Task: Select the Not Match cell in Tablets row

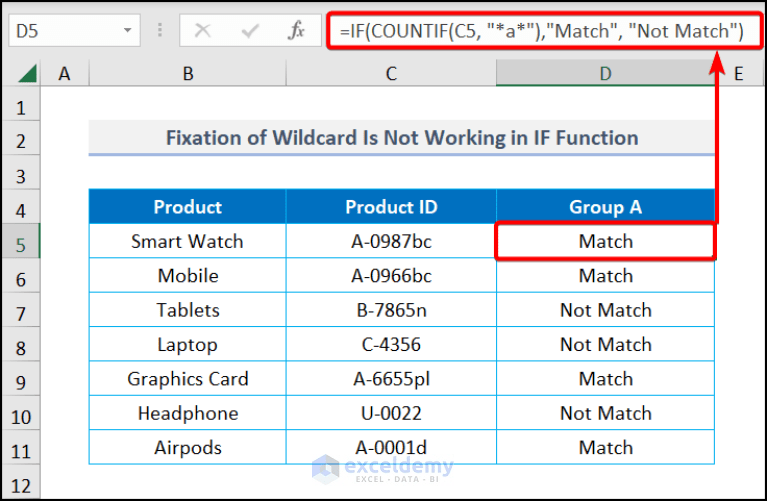Action: [606, 310]
